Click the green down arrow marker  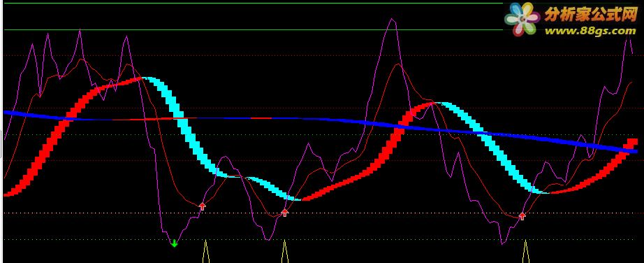(174, 243)
